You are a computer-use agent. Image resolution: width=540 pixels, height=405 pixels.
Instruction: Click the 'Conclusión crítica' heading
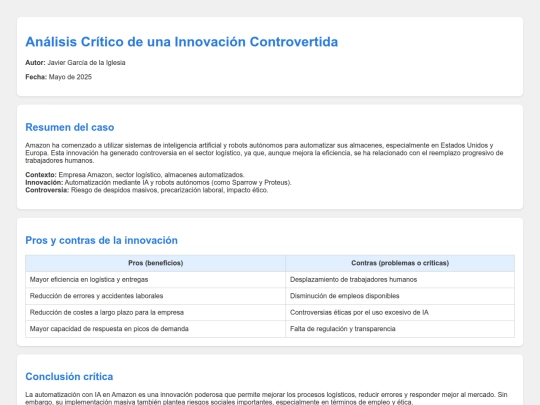(69, 376)
